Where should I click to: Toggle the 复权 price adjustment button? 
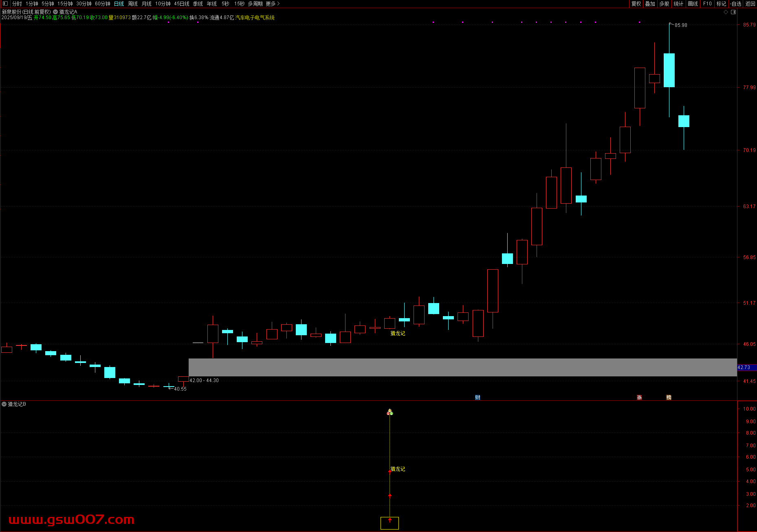636,4
